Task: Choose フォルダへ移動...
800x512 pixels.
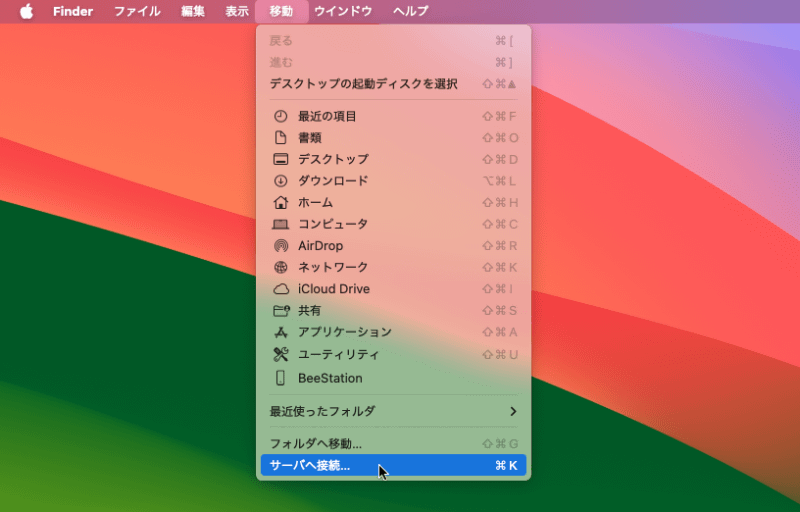Action: point(393,444)
